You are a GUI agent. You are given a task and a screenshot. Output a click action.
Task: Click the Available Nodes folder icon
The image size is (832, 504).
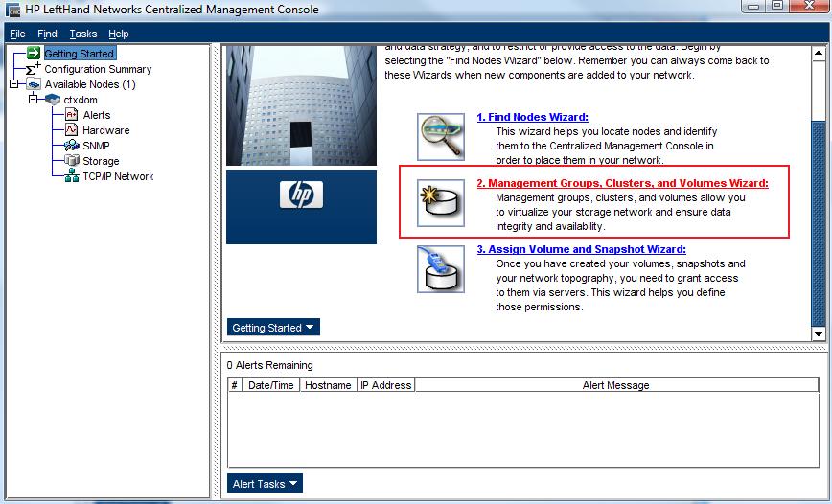coord(34,83)
